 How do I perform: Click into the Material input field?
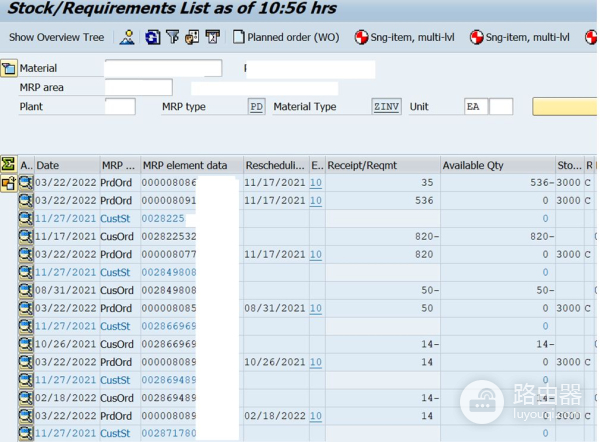(x=163, y=69)
